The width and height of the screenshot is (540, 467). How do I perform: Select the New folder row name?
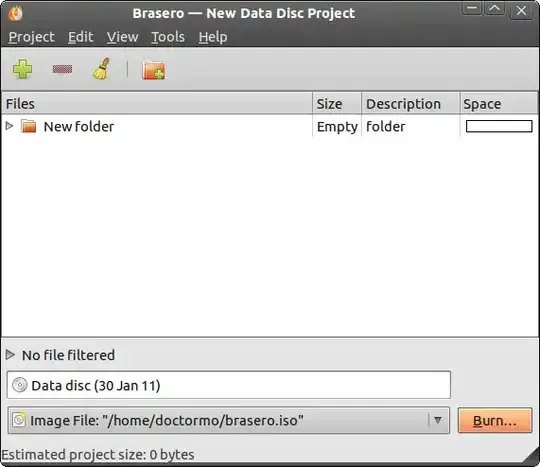click(x=79, y=127)
